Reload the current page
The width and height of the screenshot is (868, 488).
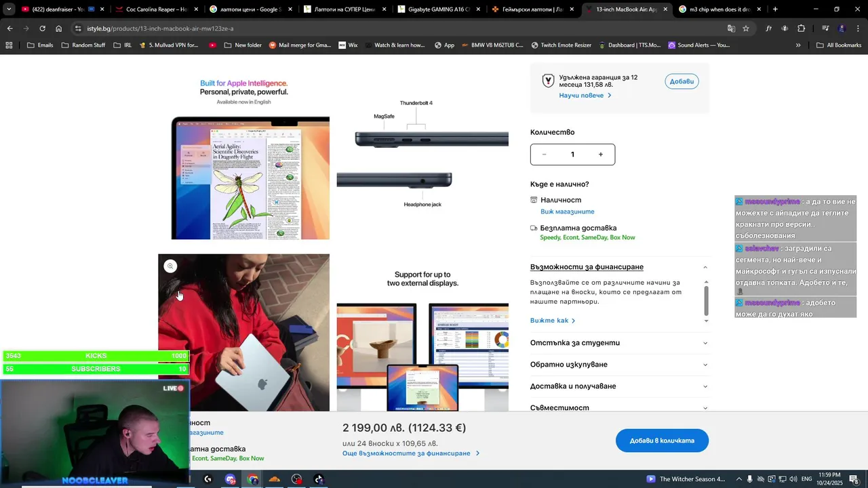[42, 28]
